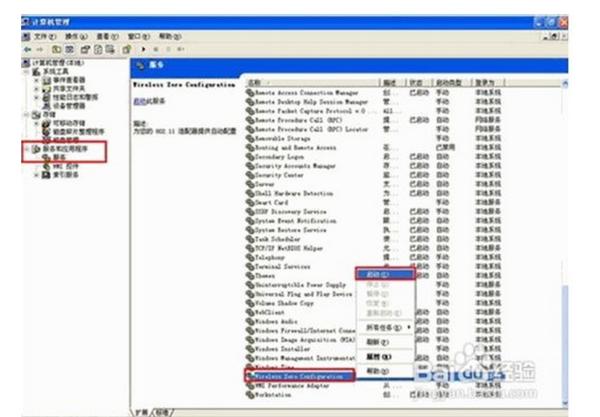Click the services list scrollbar down arrow
Image resolution: width=600 pixels, height=417 pixels.
pyautogui.click(x=565, y=403)
